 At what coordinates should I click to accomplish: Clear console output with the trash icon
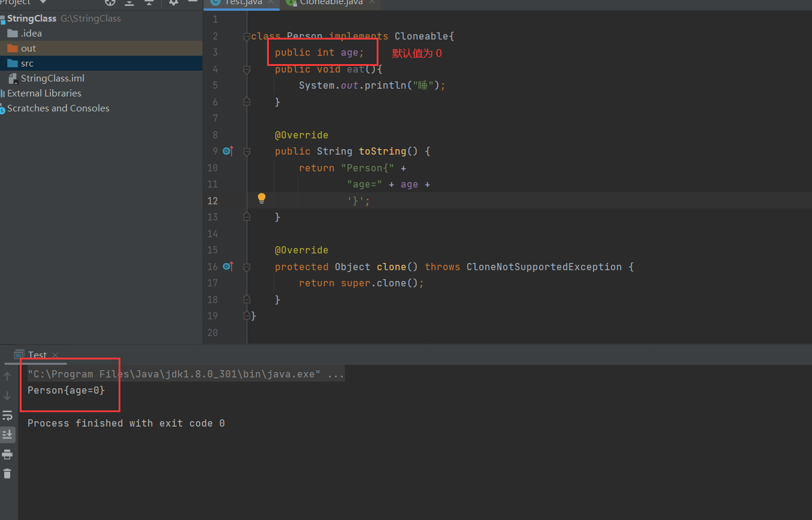7,473
